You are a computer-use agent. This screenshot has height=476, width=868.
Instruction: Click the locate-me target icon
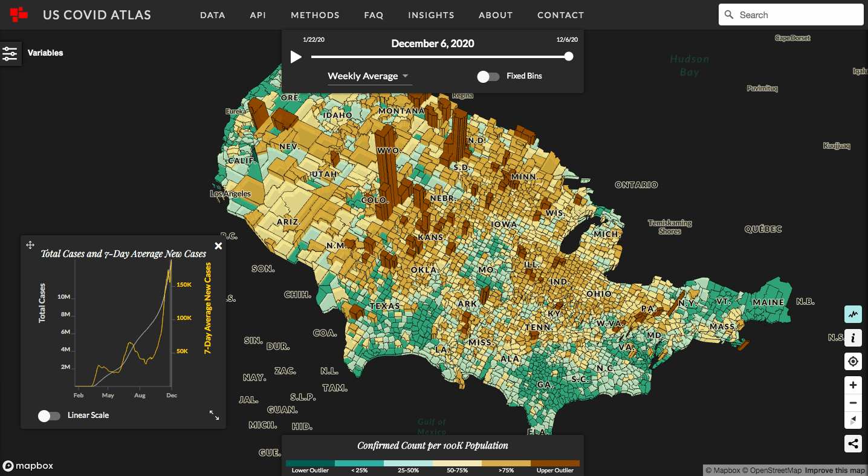click(x=853, y=362)
